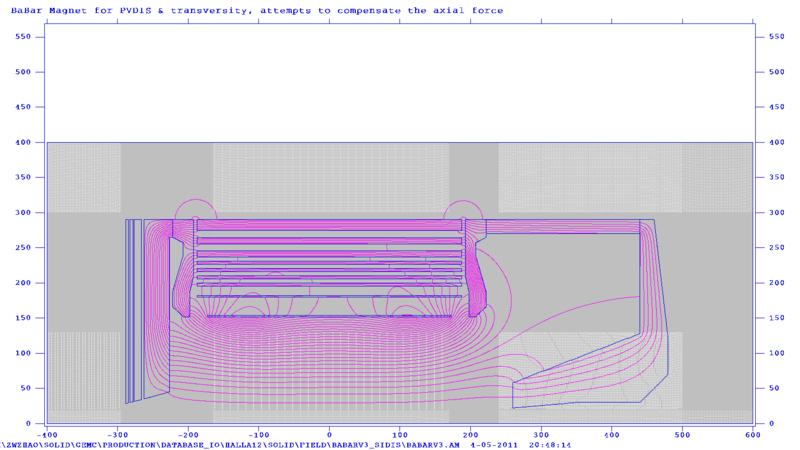Click the "100" label on the x-axis
Image resolution: width=800 pixels, height=450 pixels.
400,435
